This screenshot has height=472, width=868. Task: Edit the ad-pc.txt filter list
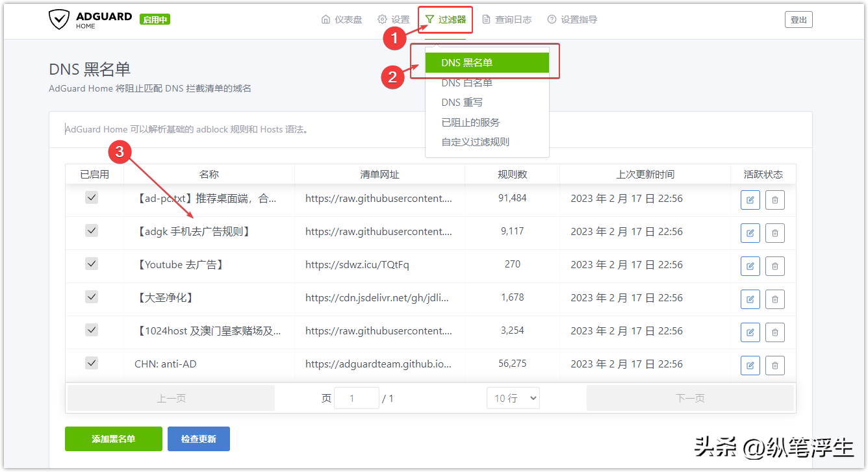750,200
